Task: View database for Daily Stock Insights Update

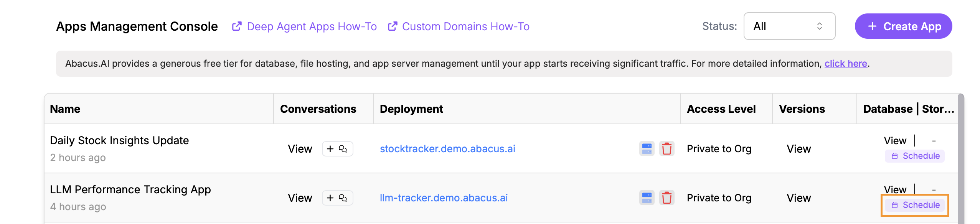Action: [895, 141]
